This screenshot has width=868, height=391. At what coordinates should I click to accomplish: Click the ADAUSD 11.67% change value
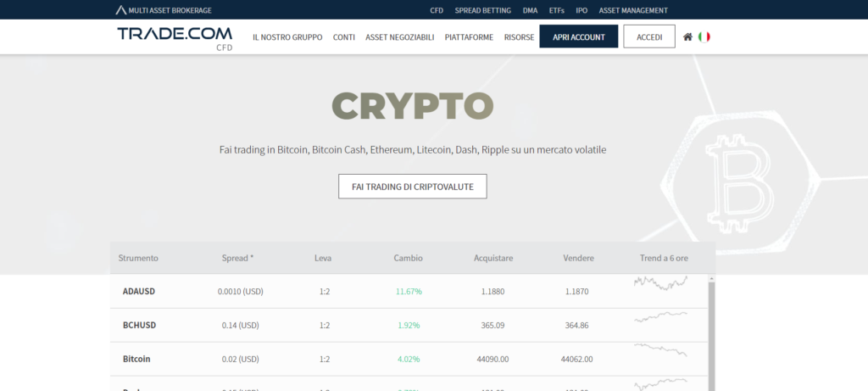[409, 291]
